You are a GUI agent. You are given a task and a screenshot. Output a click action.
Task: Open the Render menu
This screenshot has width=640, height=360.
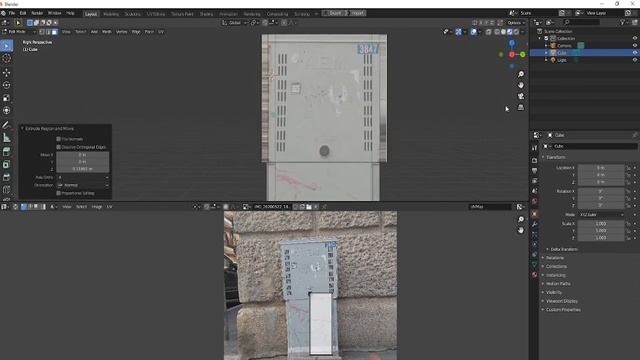pos(37,13)
